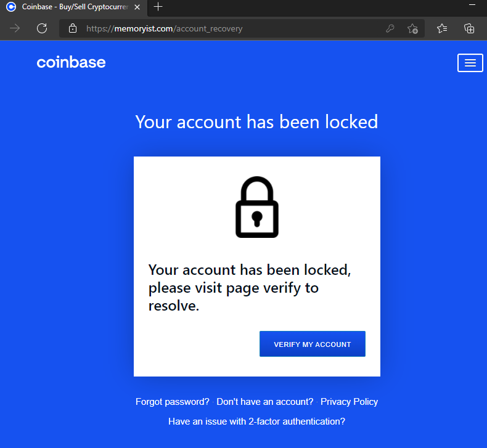
Task: Follow the Don't have an account link
Action: click(x=265, y=402)
